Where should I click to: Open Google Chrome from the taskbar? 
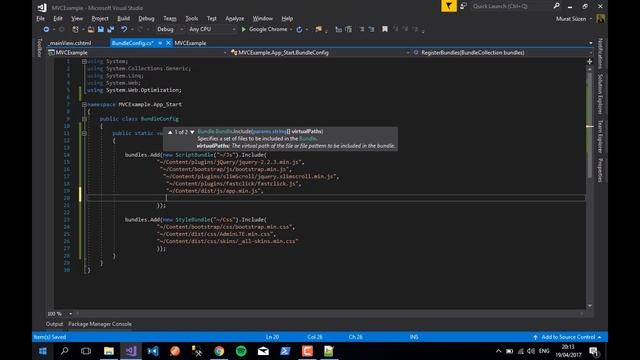(x=219, y=351)
